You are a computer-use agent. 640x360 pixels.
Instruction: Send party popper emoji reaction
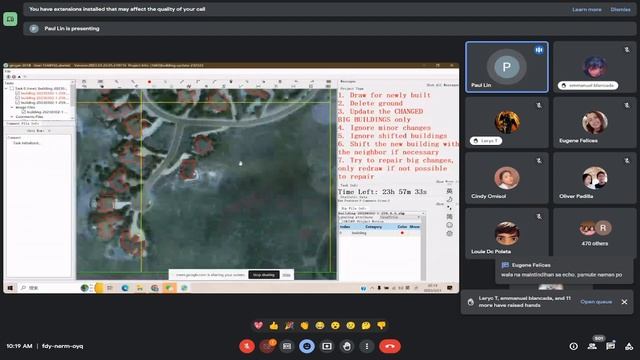[x=289, y=325]
